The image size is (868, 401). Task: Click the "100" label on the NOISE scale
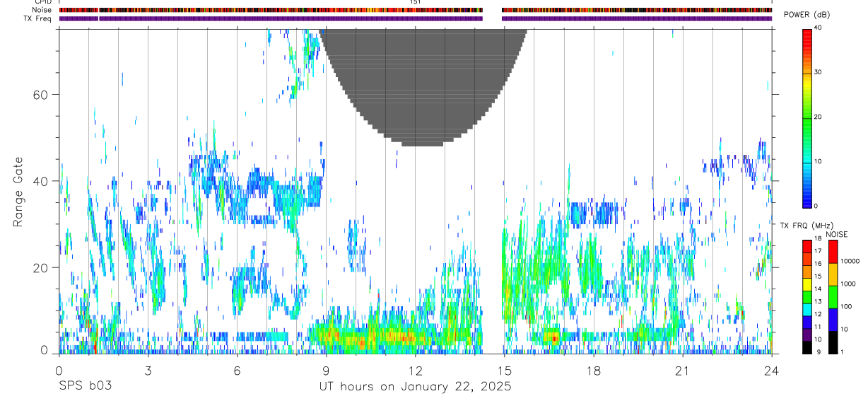pyautogui.click(x=846, y=306)
